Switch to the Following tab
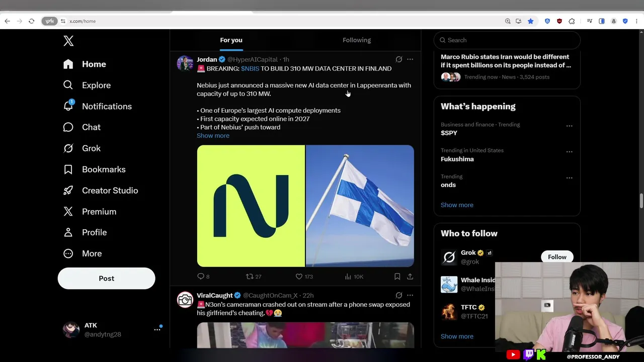The image size is (644, 362). [357, 40]
